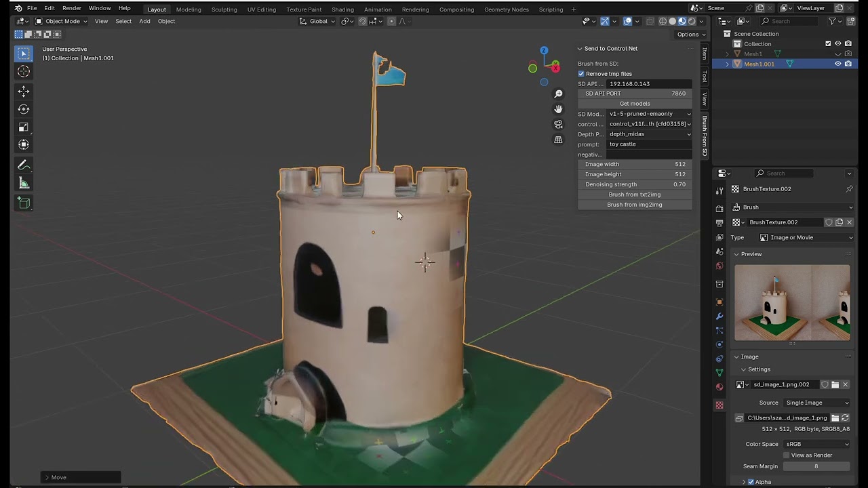Viewport: 868px width, 488px height.
Task: Uncheck the Remove tmp files checkbox
Action: [581, 74]
